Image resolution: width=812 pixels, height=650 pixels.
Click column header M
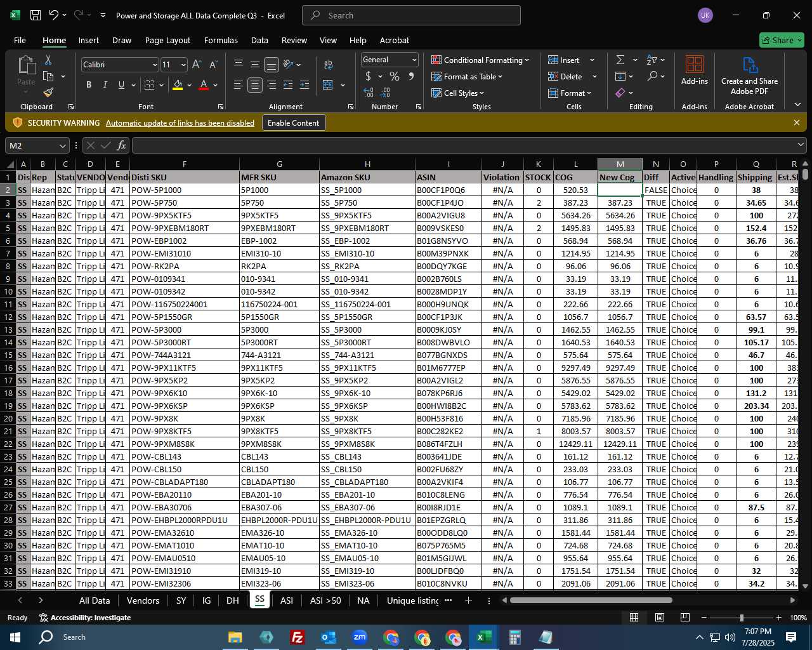[x=620, y=164]
